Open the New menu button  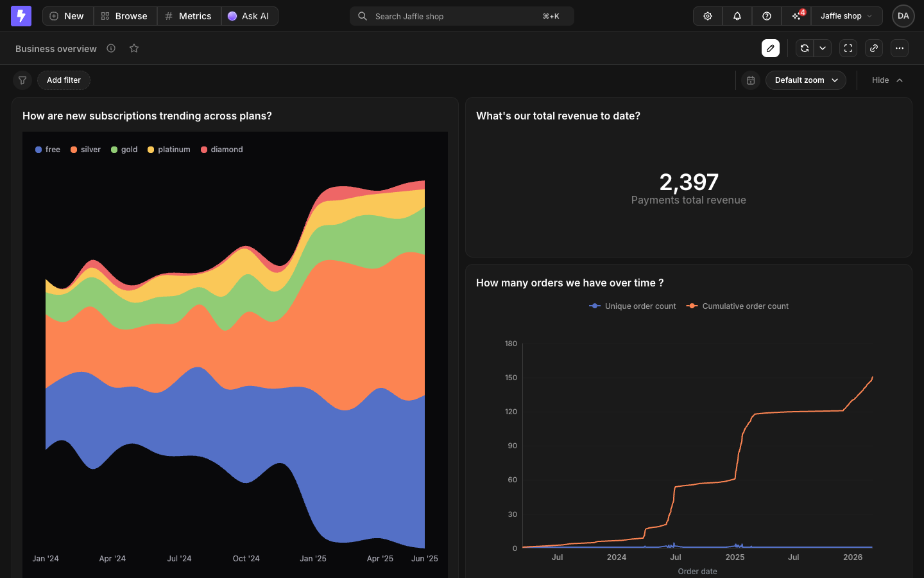point(67,16)
